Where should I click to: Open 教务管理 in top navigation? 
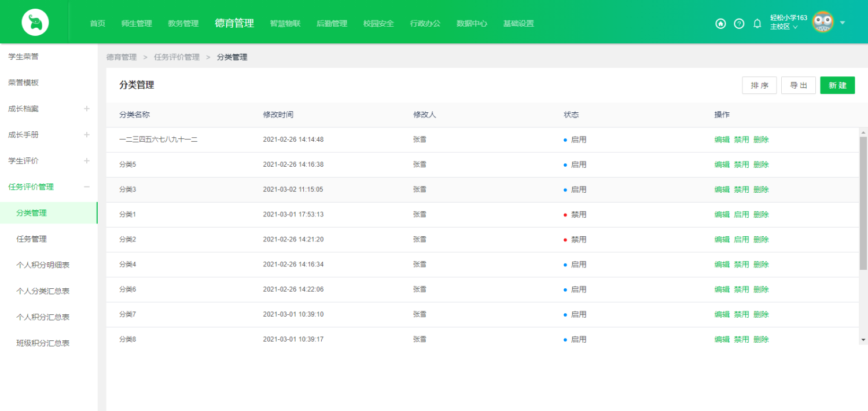(183, 24)
